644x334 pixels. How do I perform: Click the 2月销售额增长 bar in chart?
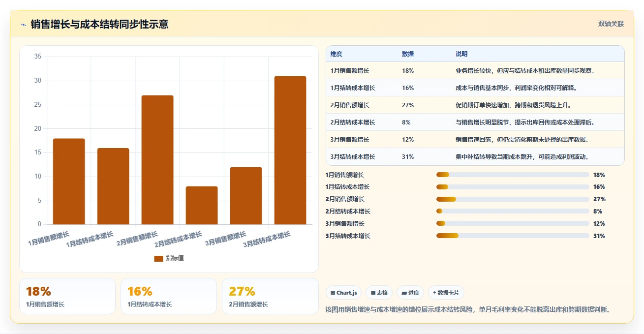(157, 160)
